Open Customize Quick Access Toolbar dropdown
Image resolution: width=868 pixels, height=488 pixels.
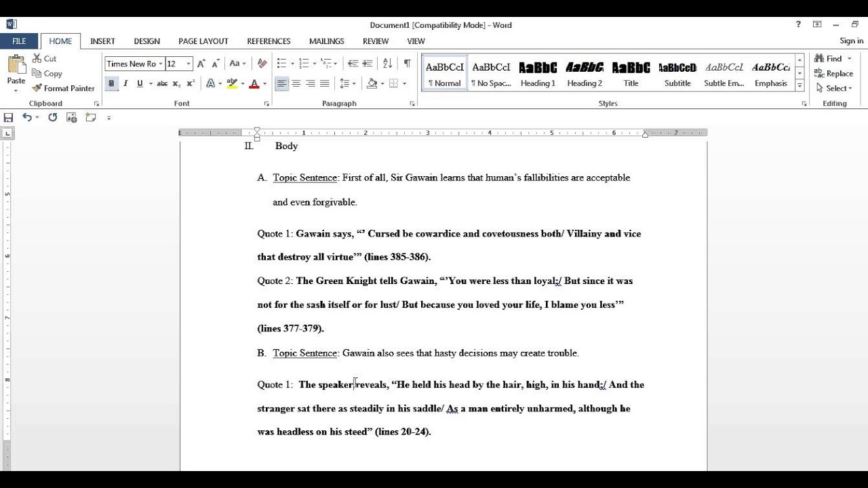(x=108, y=117)
